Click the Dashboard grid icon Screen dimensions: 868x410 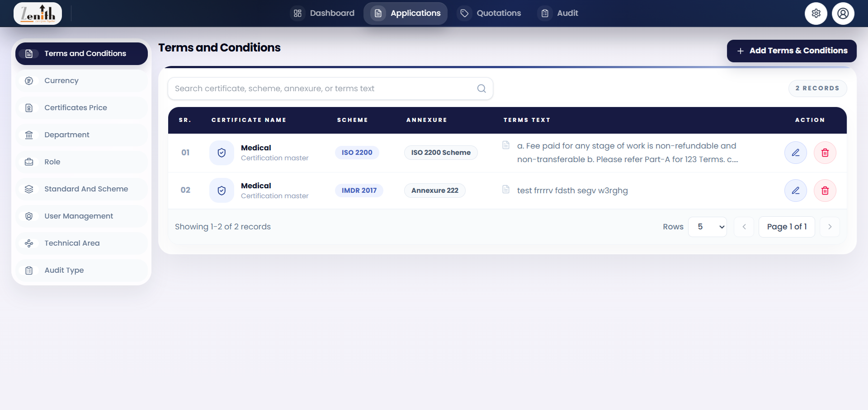point(297,14)
